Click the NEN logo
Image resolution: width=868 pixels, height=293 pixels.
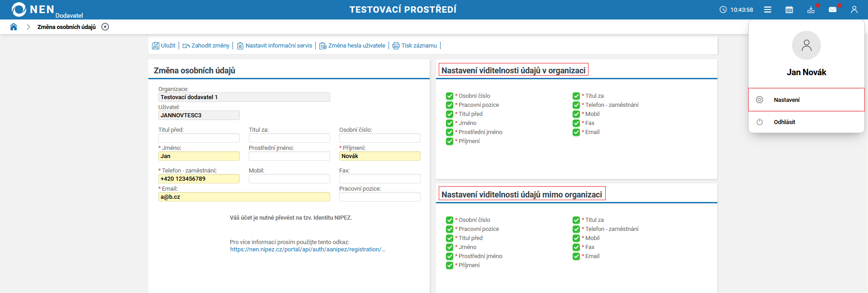click(33, 10)
